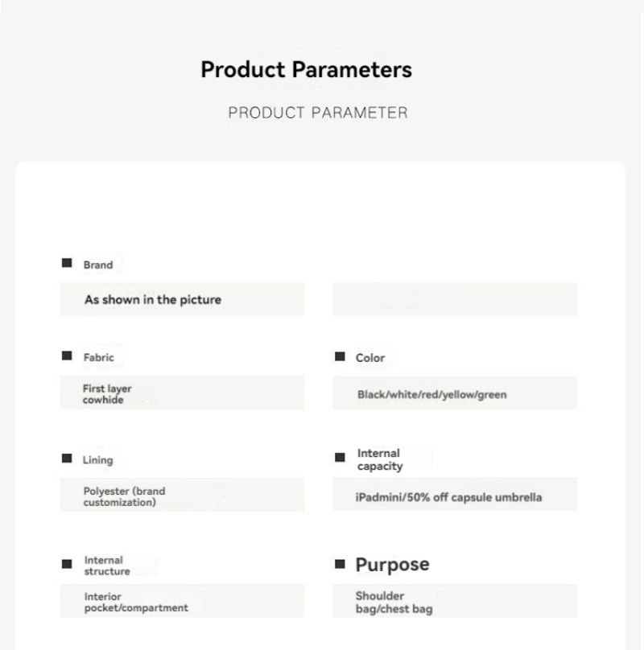Screen dimensions: 644x650
Task: Click the square bullet beside Internal structure
Action: (x=67, y=564)
